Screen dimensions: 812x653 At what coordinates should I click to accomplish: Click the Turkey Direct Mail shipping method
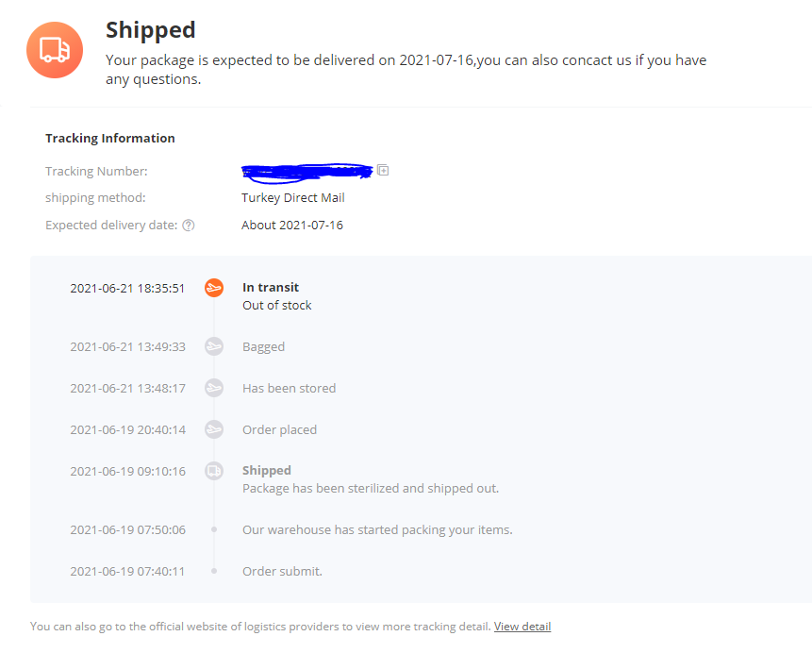click(293, 198)
